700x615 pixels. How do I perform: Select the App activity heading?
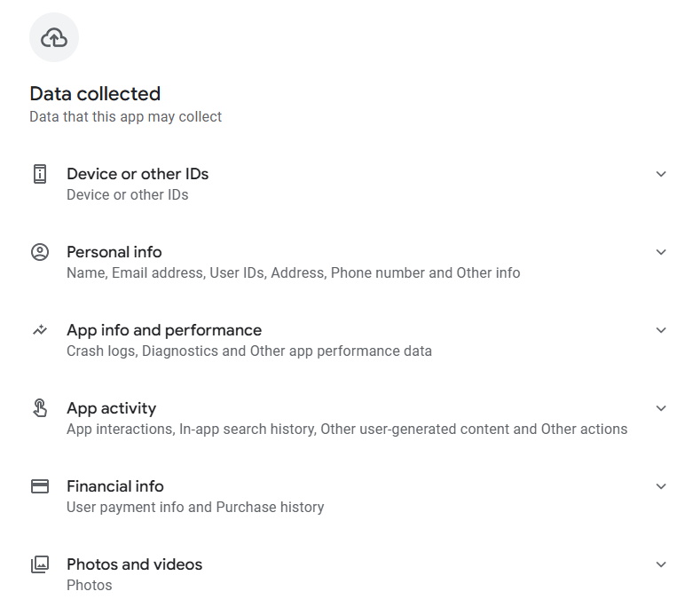tap(111, 408)
